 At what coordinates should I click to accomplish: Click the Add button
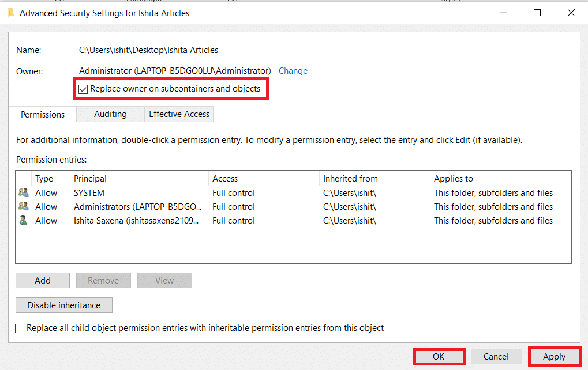(x=43, y=281)
